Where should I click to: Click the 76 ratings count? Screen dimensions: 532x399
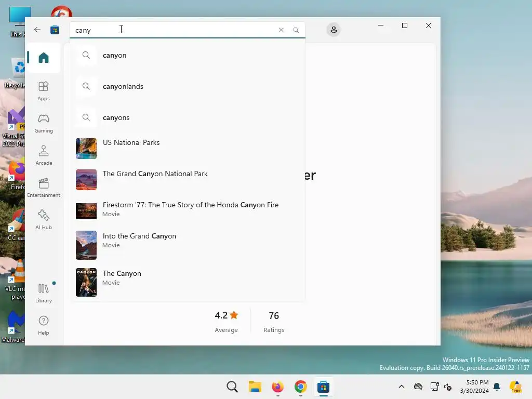274,315
